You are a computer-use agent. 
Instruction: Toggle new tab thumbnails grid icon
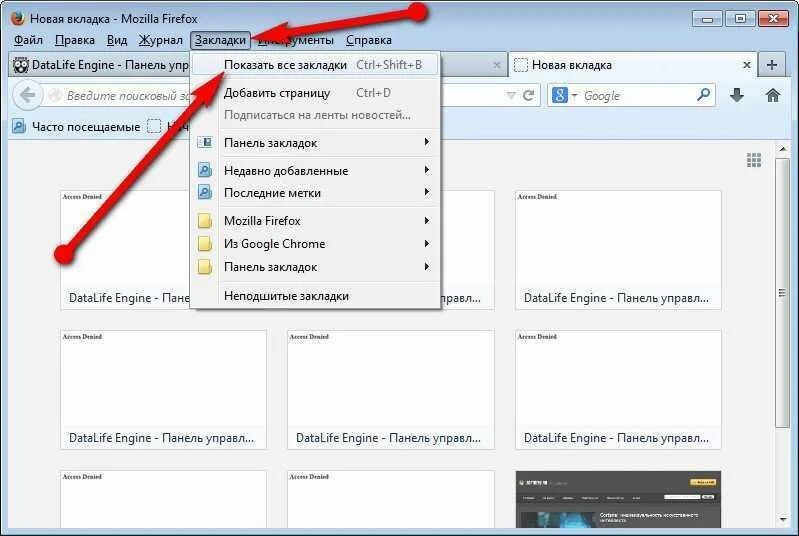[754, 160]
